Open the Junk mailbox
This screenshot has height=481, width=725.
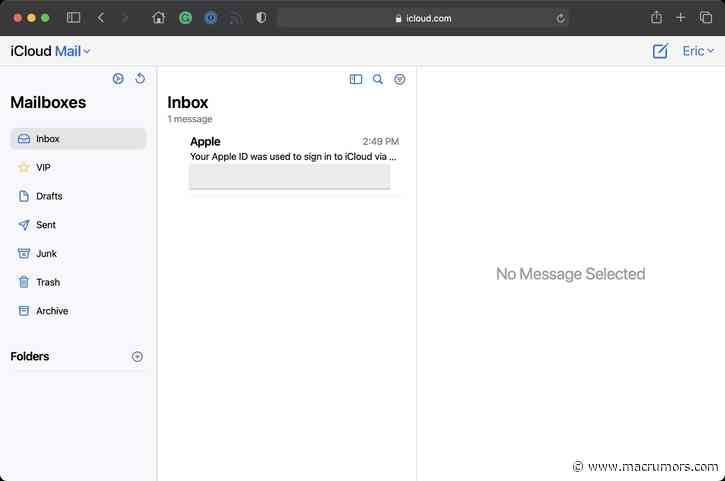point(78,253)
